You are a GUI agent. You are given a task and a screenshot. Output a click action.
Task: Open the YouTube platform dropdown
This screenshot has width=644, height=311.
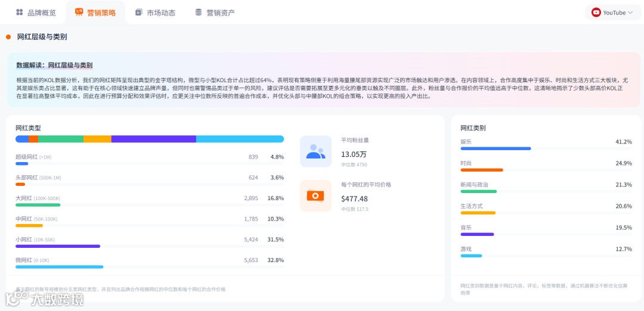tap(613, 13)
